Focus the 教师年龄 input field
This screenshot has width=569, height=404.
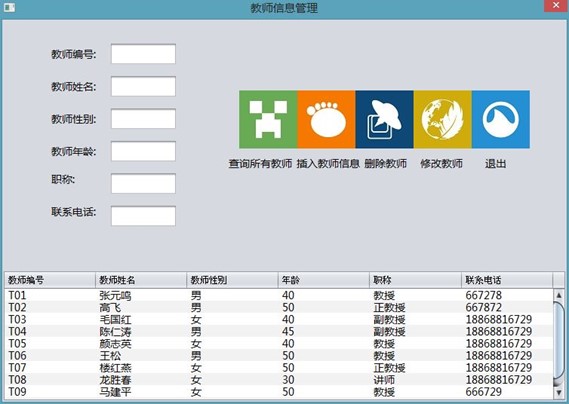(143, 151)
